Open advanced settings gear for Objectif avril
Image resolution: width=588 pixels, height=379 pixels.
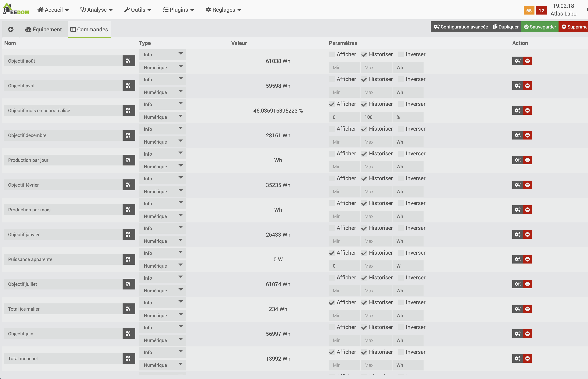(518, 86)
